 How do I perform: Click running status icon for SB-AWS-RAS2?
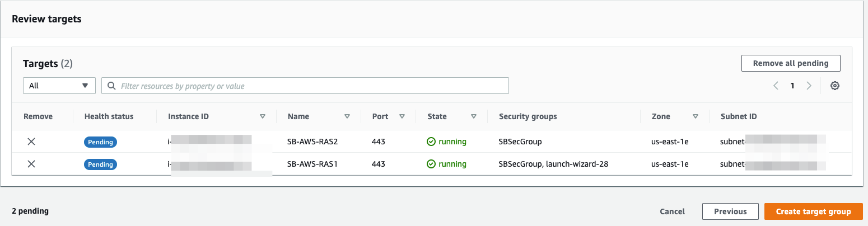(x=431, y=142)
